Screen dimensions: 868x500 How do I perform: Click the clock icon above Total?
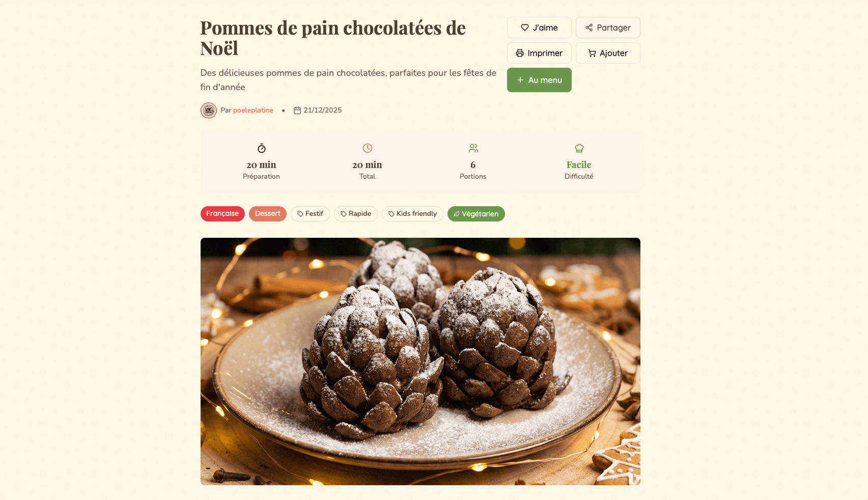coord(367,148)
